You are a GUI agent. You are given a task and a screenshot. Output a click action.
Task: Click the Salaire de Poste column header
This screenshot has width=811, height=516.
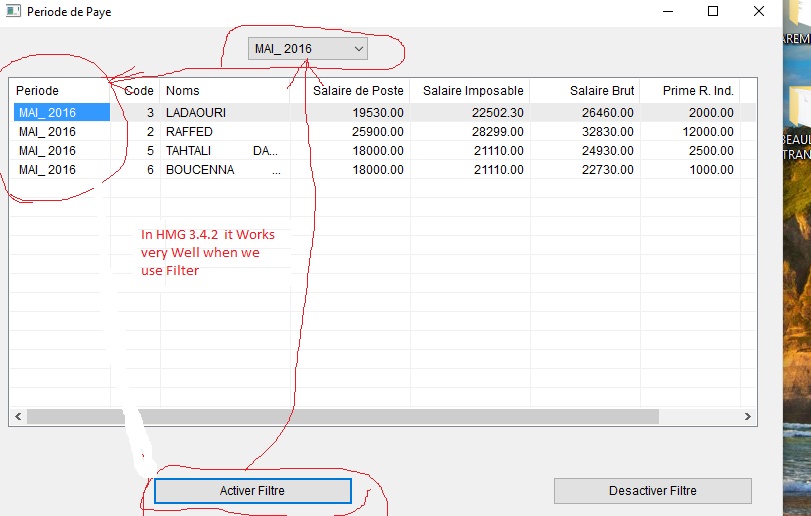[358, 90]
